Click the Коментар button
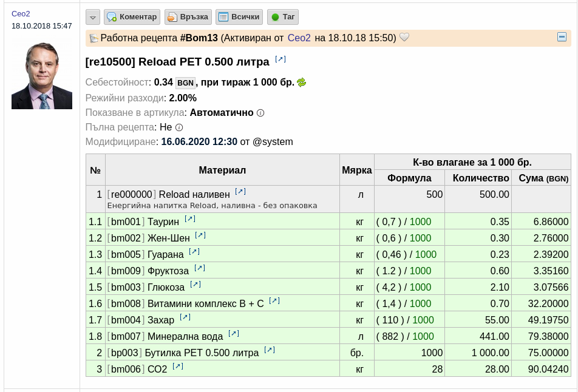This screenshot has width=578, height=392. 132,17
